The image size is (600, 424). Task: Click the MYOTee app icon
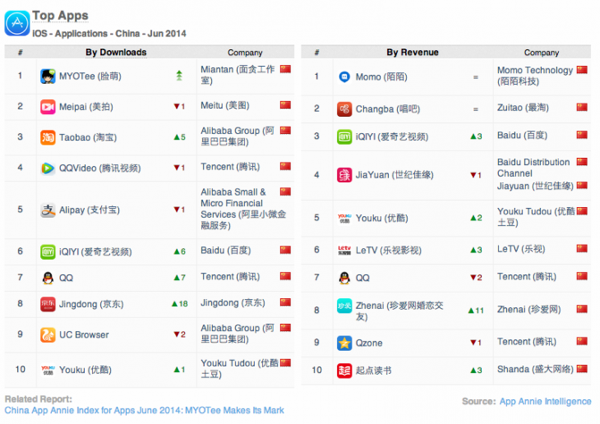tap(48, 75)
